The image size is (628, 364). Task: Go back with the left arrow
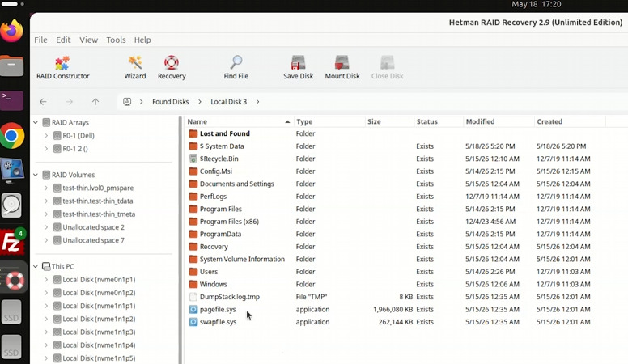[x=43, y=102]
